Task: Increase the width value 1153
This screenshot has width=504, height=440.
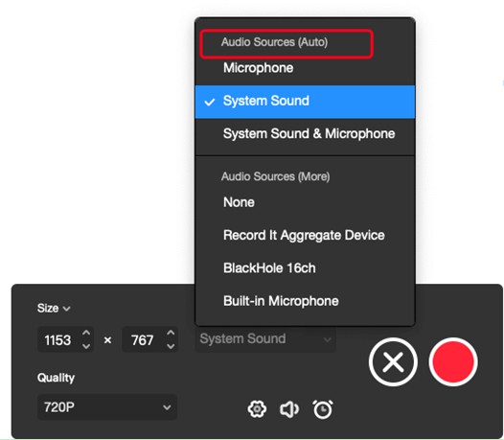Action: (86, 334)
